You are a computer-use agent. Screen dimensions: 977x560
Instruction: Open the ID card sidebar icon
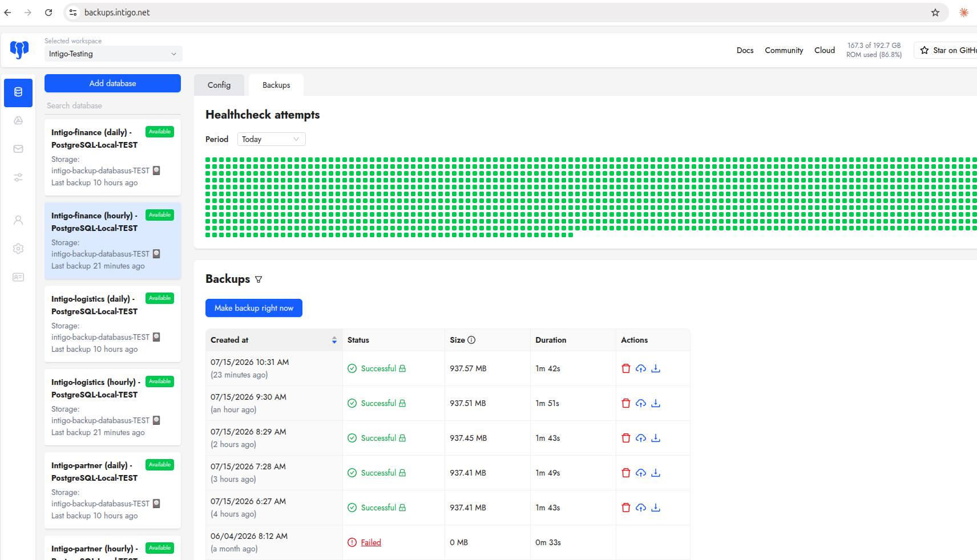tap(18, 277)
